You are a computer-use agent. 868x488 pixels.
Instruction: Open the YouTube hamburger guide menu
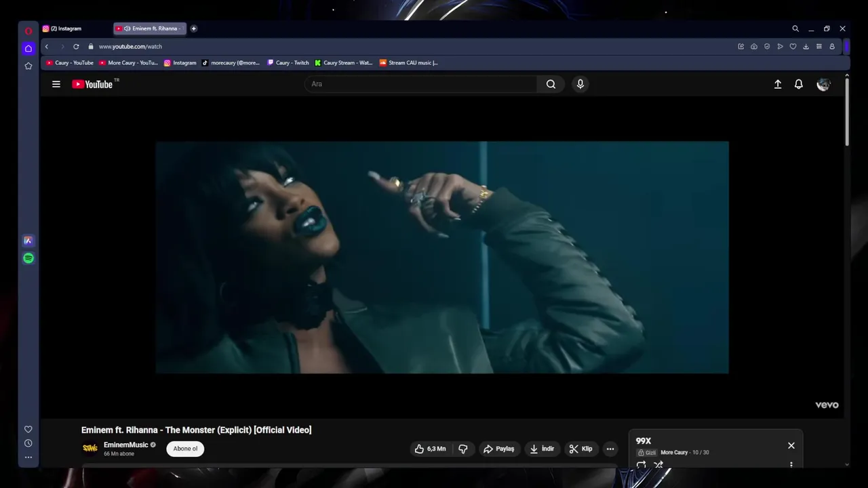pyautogui.click(x=56, y=84)
